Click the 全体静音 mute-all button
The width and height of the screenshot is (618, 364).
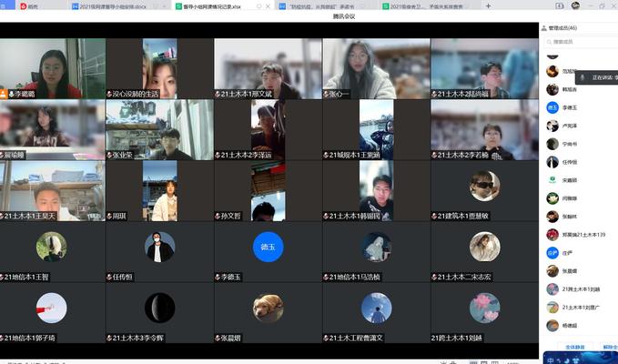click(575, 347)
